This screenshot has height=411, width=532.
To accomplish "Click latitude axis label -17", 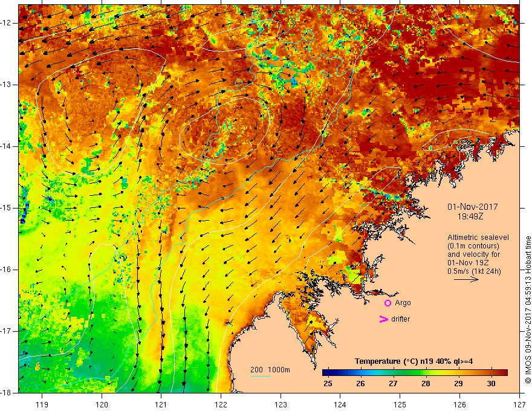I will coord(7,331).
